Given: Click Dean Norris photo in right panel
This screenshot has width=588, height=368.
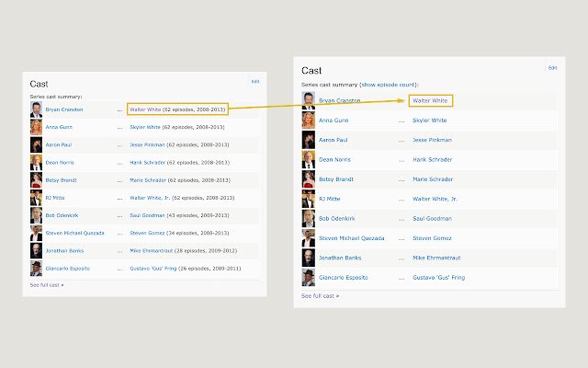Looking at the screenshot, I should pyautogui.click(x=309, y=159).
